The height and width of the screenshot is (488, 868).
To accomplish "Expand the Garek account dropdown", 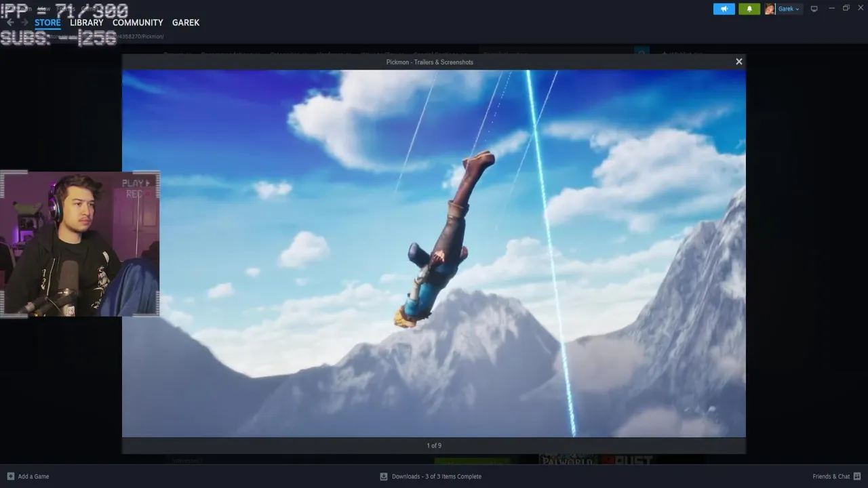I will (789, 9).
